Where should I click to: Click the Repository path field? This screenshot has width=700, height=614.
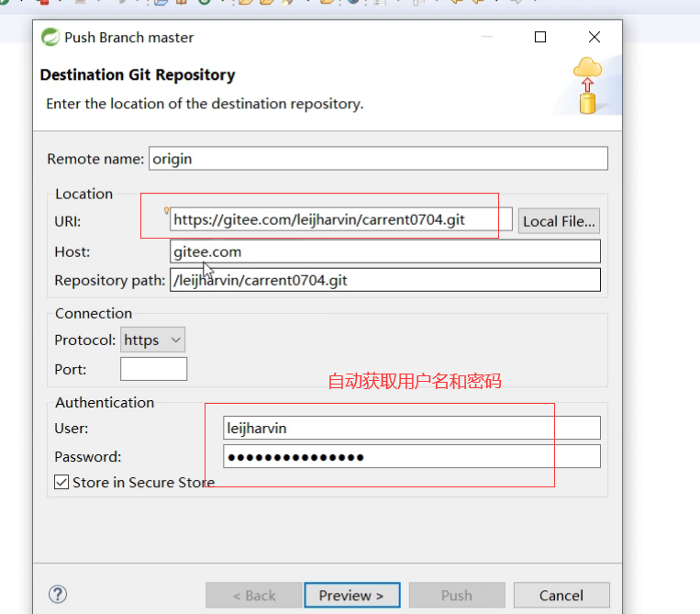pyautogui.click(x=384, y=280)
